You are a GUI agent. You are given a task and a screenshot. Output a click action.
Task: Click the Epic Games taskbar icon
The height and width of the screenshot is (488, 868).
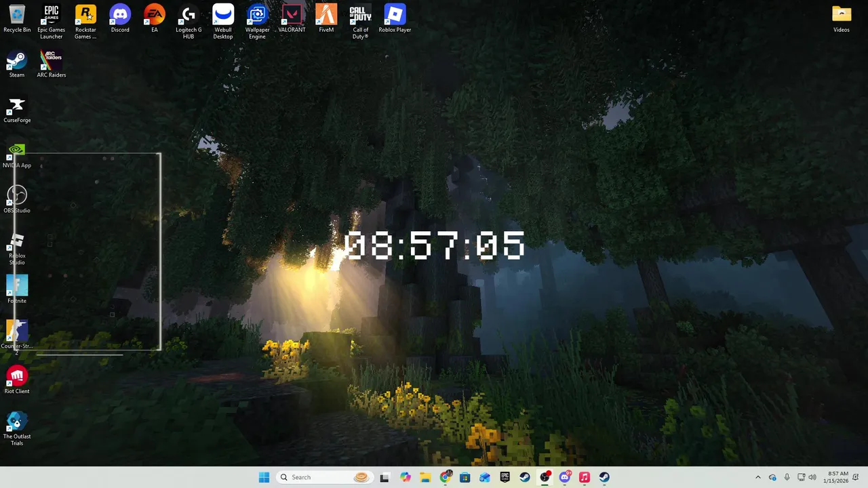pyautogui.click(x=505, y=477)
